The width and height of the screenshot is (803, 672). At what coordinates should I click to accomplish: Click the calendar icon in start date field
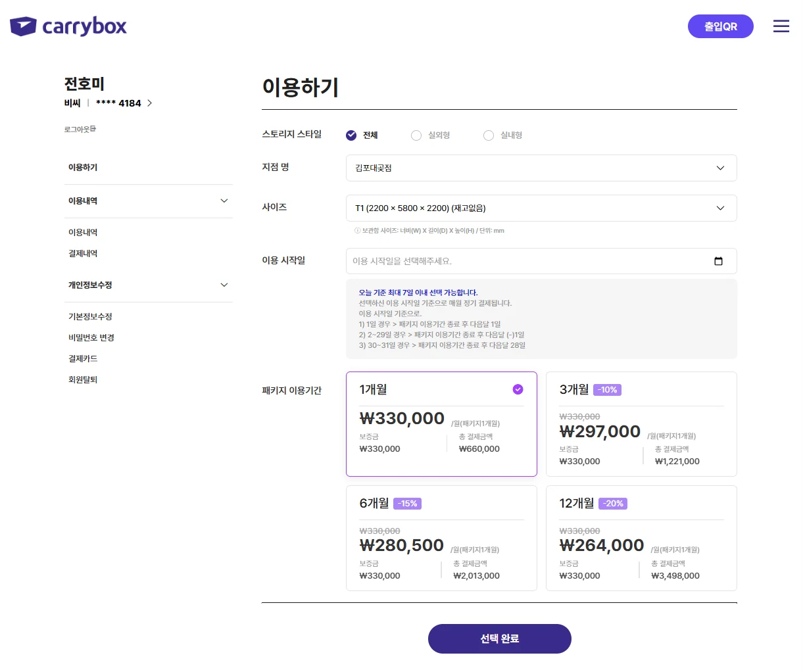click(x=718, y=261)
